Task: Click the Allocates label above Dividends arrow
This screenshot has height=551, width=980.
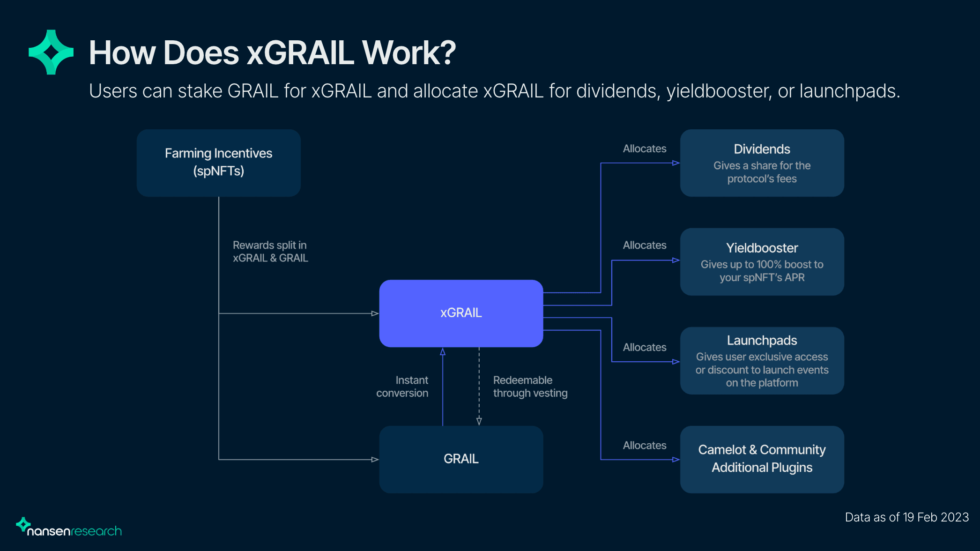Action: point(644,149)
